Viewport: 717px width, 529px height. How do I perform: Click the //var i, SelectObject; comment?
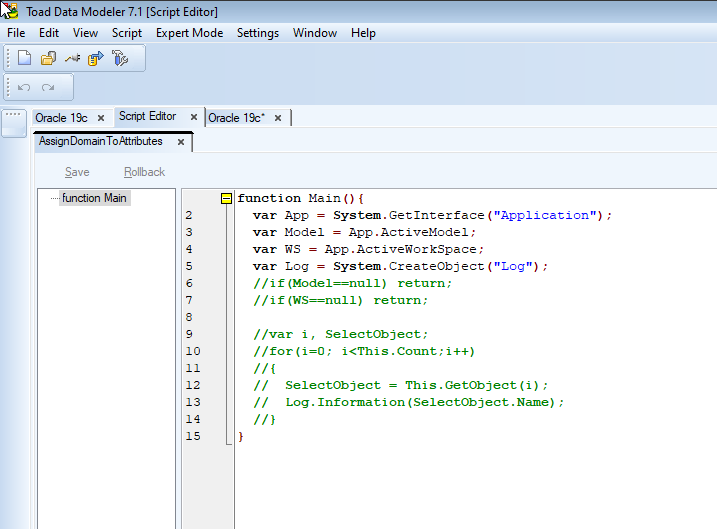[x=341, y=334]
